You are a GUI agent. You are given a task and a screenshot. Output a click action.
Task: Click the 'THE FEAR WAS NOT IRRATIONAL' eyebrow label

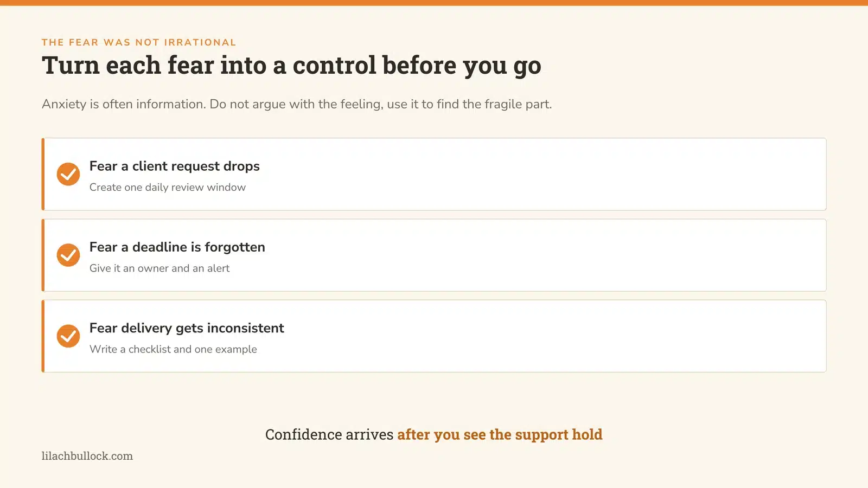139,42
